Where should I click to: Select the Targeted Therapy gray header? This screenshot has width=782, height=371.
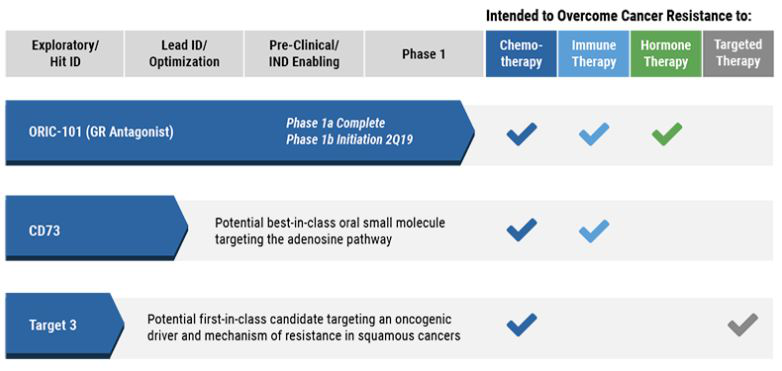pos(738,54)
